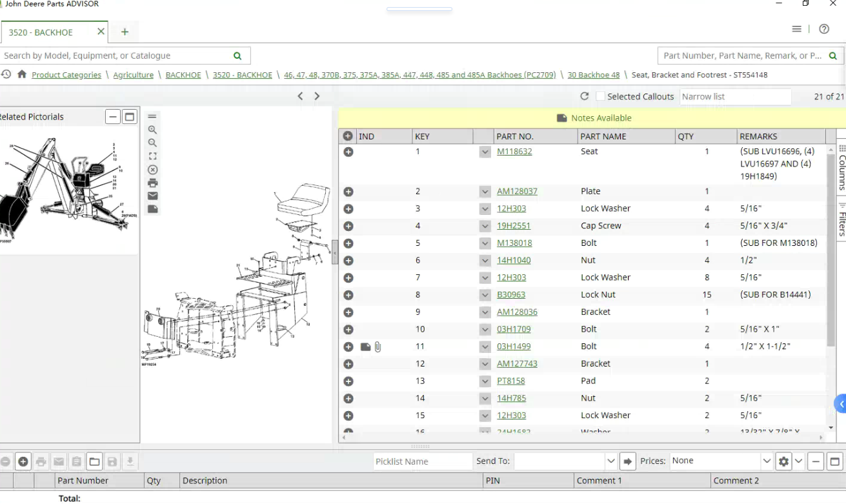This screenshot has width=846, height=504.
Task: Open diagram notes icon in toolbar
Action: (x=152, y=209)
